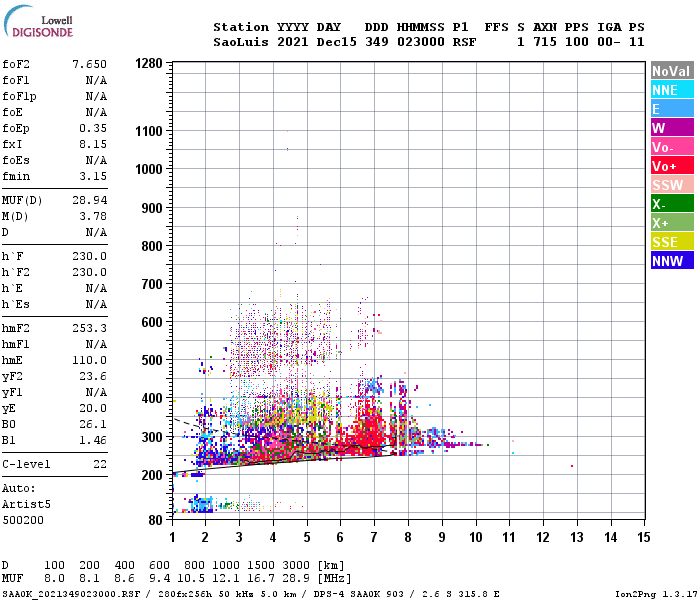
Task: Click the Dec15 date in header
Action: (x=337, y=42)
